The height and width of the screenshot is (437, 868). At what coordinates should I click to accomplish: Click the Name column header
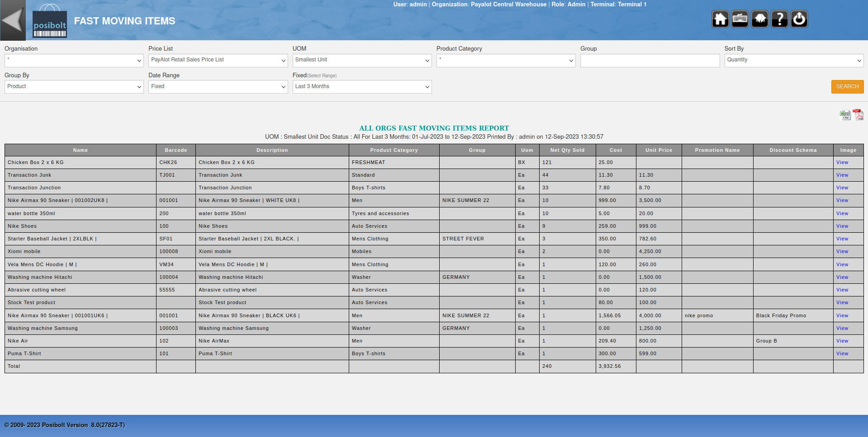(81, 150)
